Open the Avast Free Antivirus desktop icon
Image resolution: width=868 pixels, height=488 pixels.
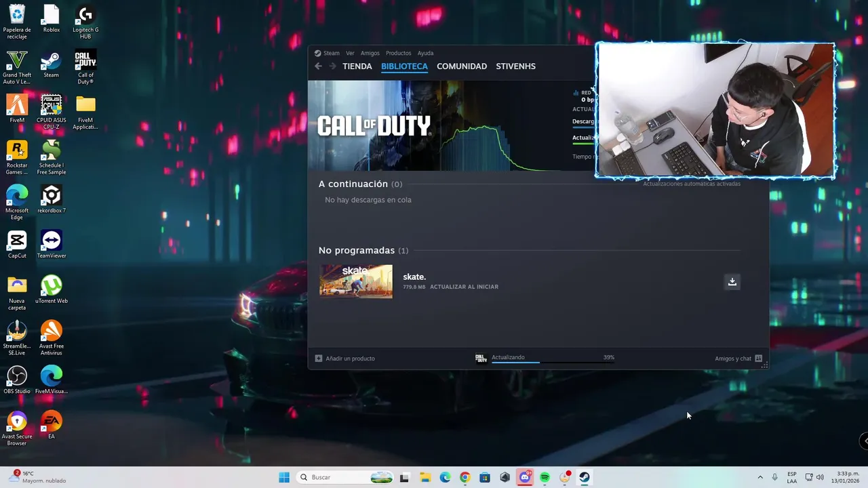click(51, 338)
